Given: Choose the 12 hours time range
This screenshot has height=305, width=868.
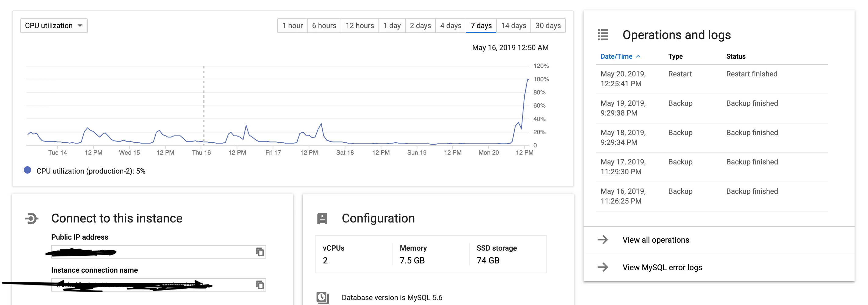Looking at the screenshot, I should click(360, 26).
